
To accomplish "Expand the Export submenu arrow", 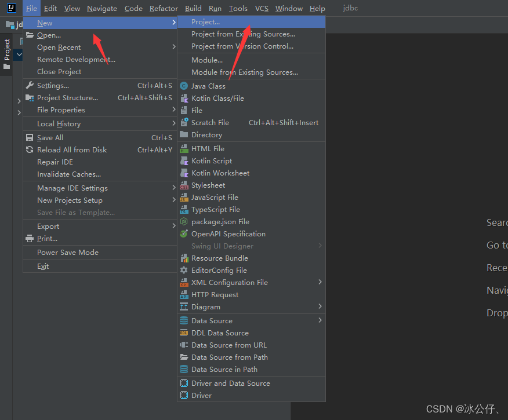I will point(174,226).
